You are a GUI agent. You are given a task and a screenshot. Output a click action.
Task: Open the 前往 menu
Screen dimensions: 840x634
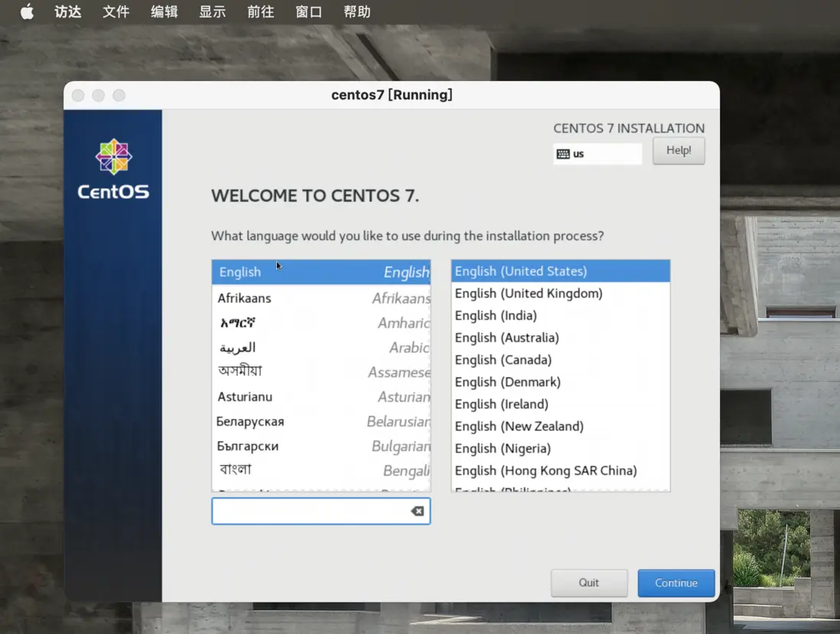pos(261,11)
